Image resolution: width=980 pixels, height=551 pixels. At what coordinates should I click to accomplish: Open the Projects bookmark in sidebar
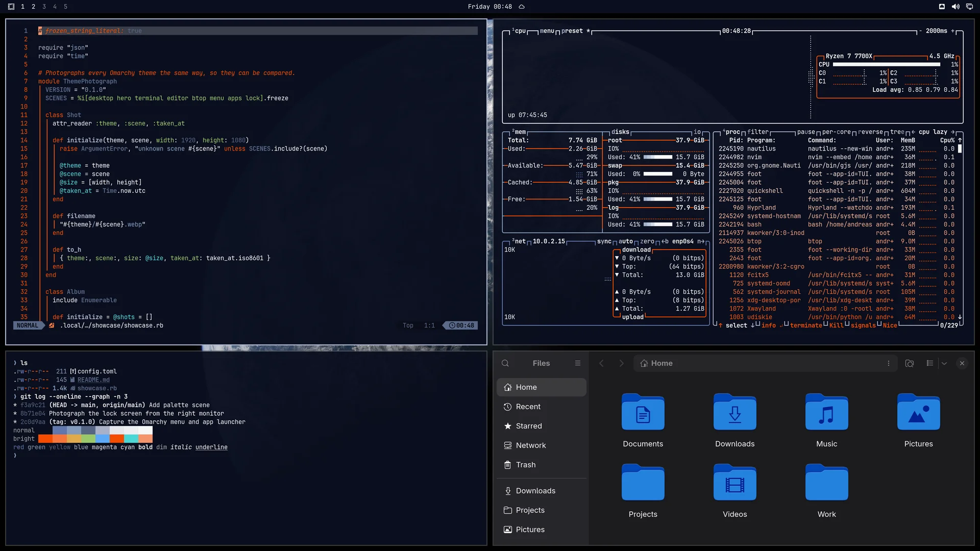pyautogui.click(x=542, y=510)
